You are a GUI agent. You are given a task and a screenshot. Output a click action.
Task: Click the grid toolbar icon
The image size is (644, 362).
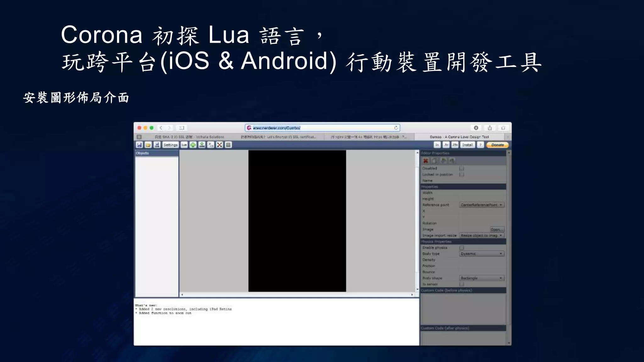coord(229,145)
